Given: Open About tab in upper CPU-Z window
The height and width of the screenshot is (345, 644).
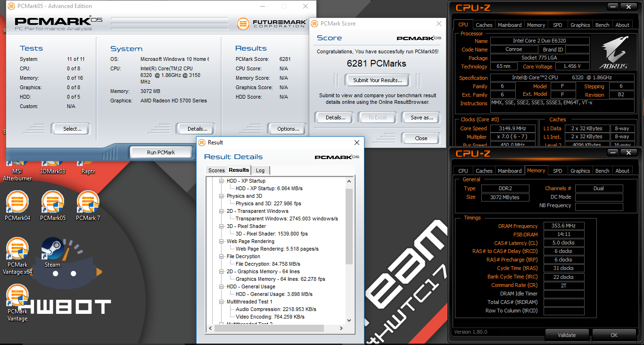Looking at the screenshot, I should [x=622, y=25].
